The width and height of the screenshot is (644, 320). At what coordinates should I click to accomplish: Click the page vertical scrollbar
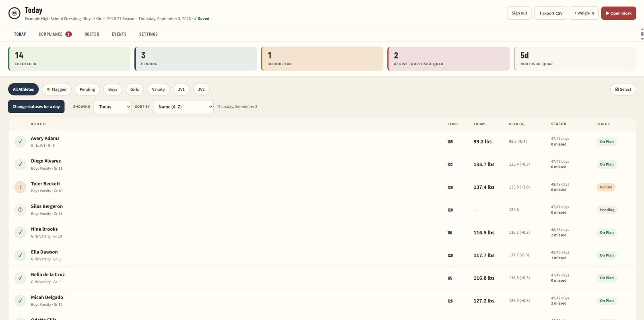point(642,34)
